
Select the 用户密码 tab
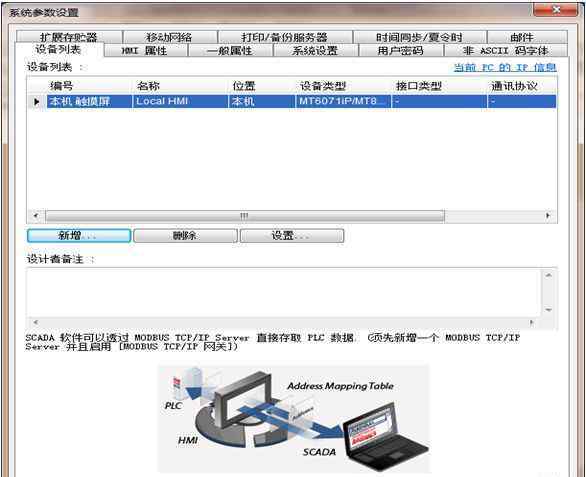point(401,50)
